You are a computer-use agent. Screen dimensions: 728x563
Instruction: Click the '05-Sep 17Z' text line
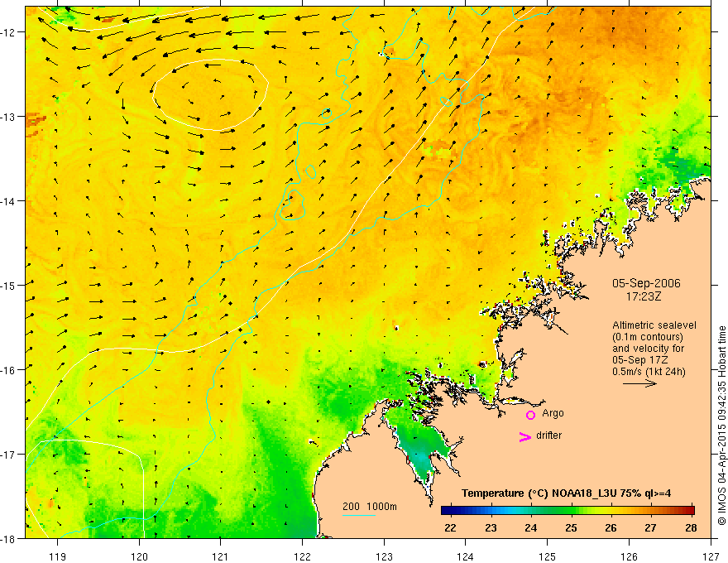pyautogui.click(x=639, y=360)
